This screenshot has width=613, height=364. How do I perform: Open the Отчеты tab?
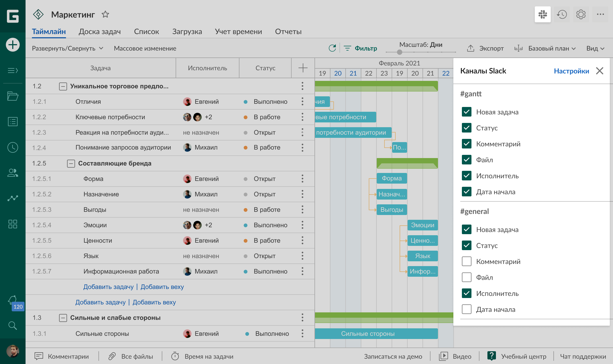pyautogui.click(x=288, y=32)
